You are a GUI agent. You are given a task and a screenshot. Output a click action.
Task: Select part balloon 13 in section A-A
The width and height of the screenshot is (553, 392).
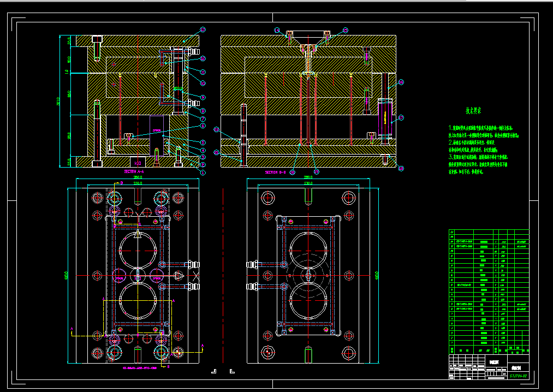coord(203,29)
